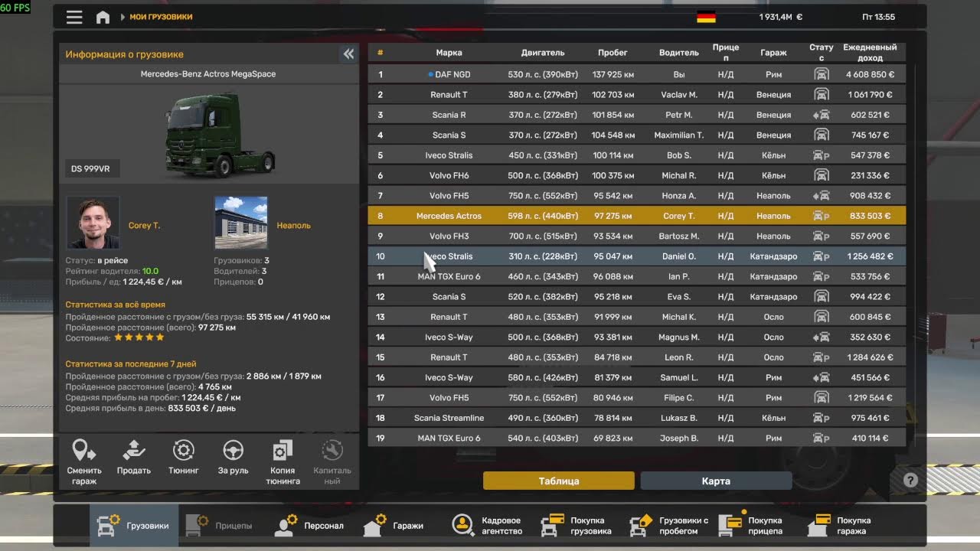Image resolution: width=980 pixels, height=551 pixels.
Task: Select driver Magnus M. in the table
Action: tap(679, 337)
